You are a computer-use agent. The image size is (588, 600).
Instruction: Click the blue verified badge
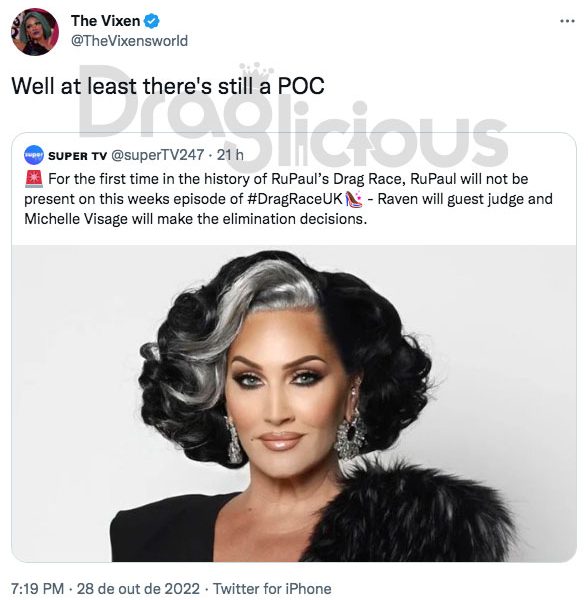click(151, 21)
